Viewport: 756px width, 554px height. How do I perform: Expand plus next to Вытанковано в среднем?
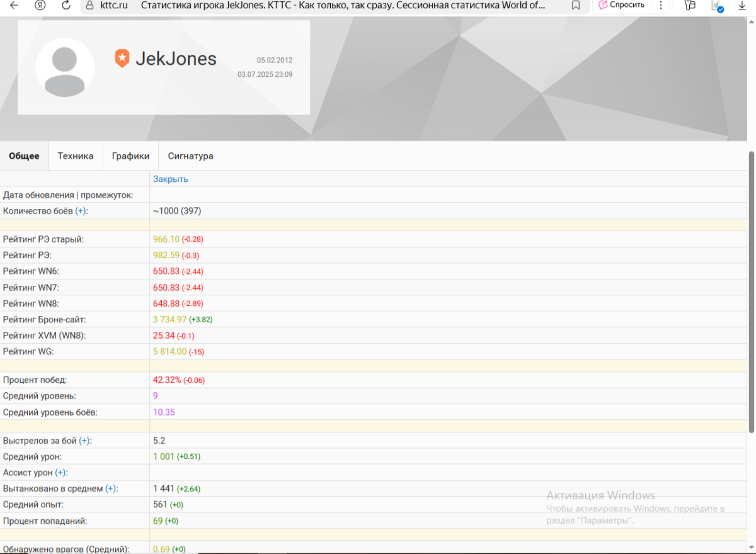tap(111, 489)
